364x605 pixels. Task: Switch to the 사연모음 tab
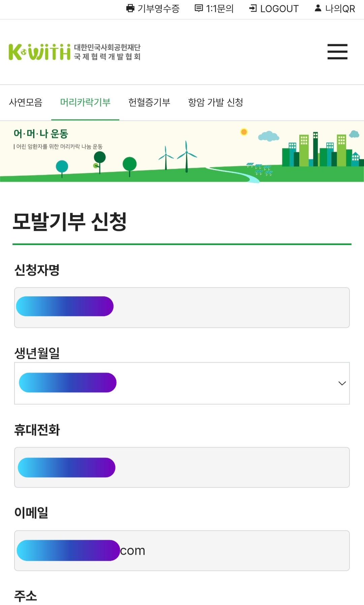pyautogui.click(x=26, y=102)
